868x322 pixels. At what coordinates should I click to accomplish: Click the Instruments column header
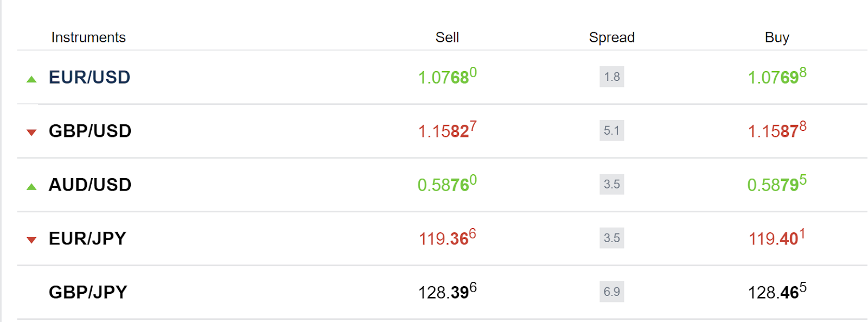click(x=88, y=37)
